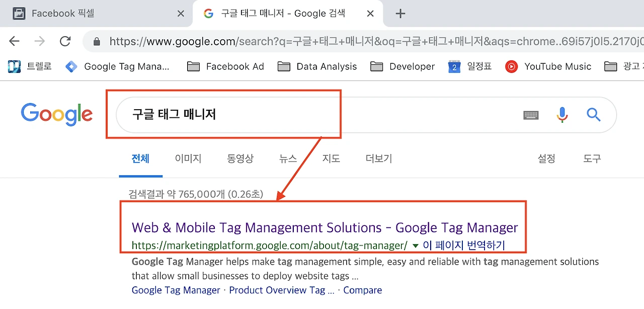Open the Developer bookmark folder
Viewport: 644px width, 309px height.
pos(403,66)
